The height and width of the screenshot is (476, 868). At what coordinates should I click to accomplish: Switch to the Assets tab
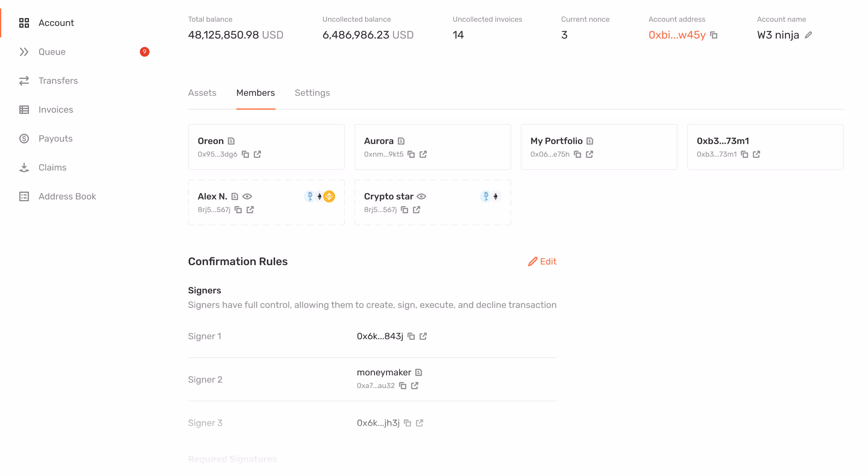202,93
